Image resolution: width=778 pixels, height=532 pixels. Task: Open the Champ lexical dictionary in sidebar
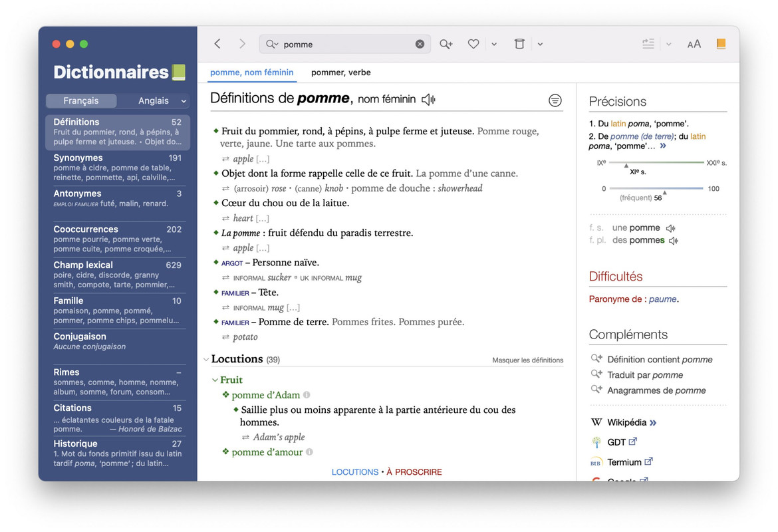(118, 275)
